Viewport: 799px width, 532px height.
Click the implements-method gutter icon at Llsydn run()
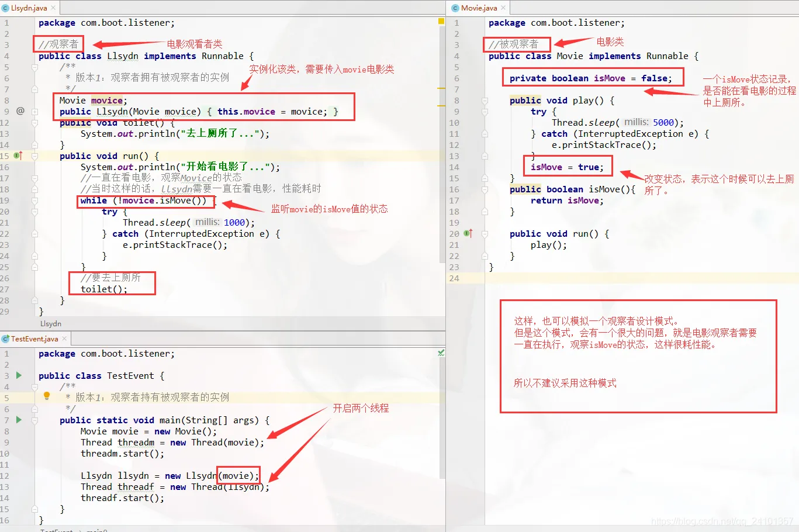(x=18, y=156)
